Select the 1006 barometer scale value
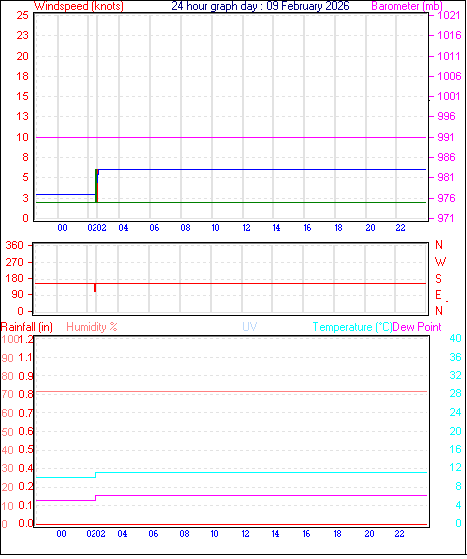 tap(449, 76)
